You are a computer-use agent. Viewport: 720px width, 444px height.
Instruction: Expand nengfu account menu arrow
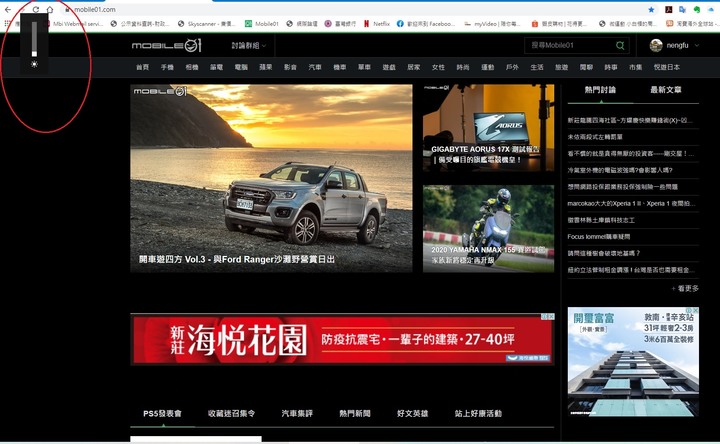coord(697,45)
